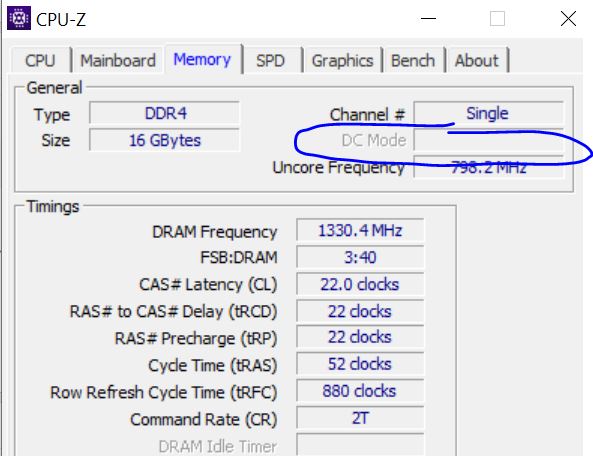The height and width of the screenshot is (456, 593).
Task: Click the empty DC Mode field
Action: pyautogui.click(x=488, y=140)
